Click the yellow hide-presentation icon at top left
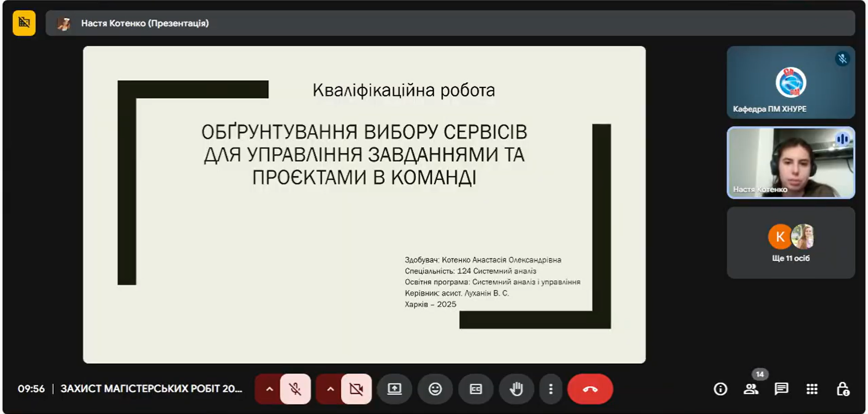 (24, 23)
